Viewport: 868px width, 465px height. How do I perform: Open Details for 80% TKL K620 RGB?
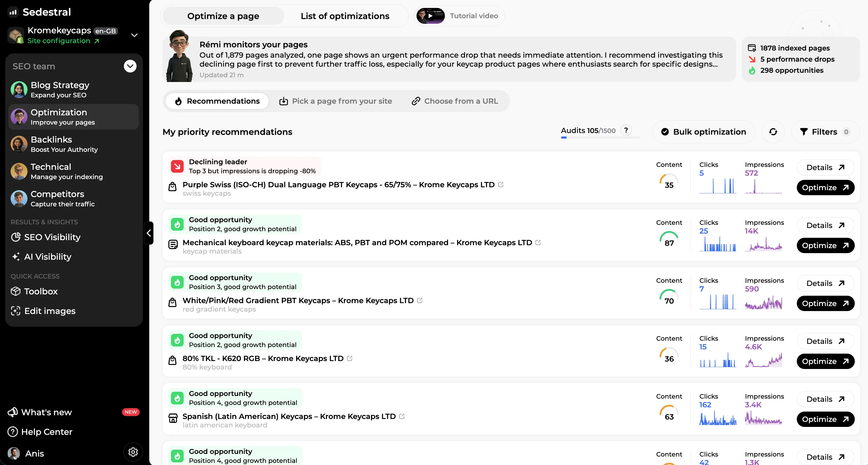click(826, 341)
